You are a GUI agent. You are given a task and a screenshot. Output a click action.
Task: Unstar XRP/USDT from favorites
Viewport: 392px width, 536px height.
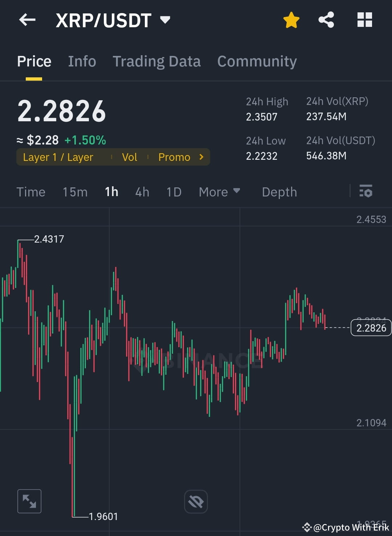(x=291, y=20)
